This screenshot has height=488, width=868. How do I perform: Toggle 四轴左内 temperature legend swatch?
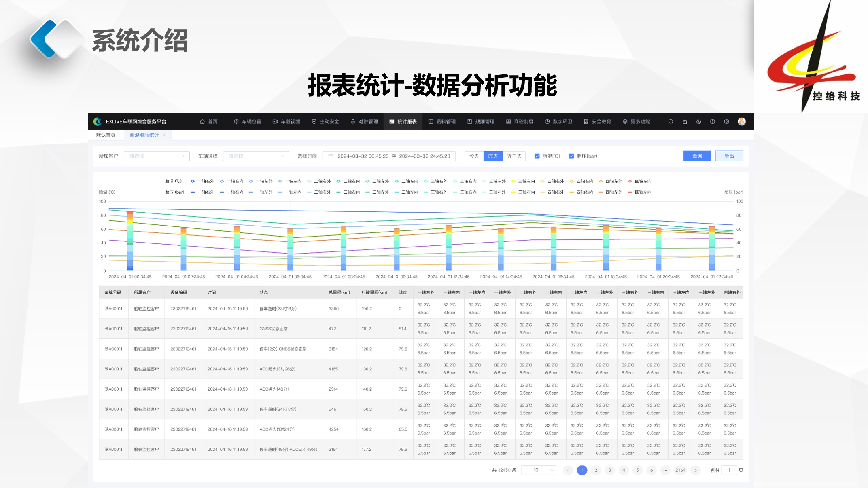pyautogui.click(x=630, y=181)
